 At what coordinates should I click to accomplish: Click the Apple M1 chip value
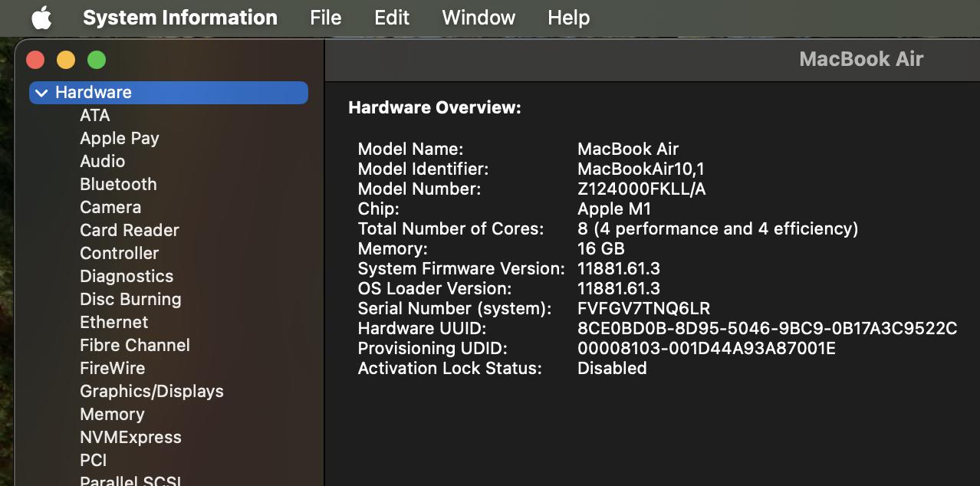click(614, 209)
